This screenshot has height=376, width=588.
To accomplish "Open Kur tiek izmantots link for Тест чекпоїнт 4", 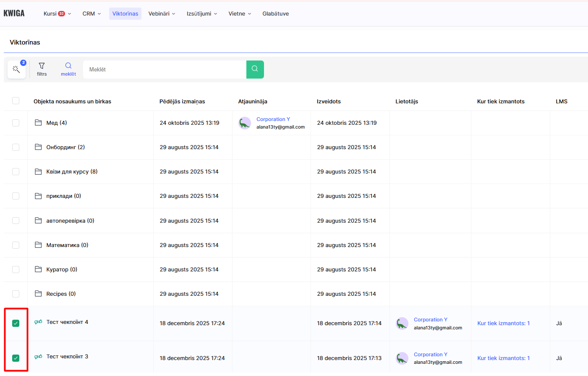I will point(503,323).
